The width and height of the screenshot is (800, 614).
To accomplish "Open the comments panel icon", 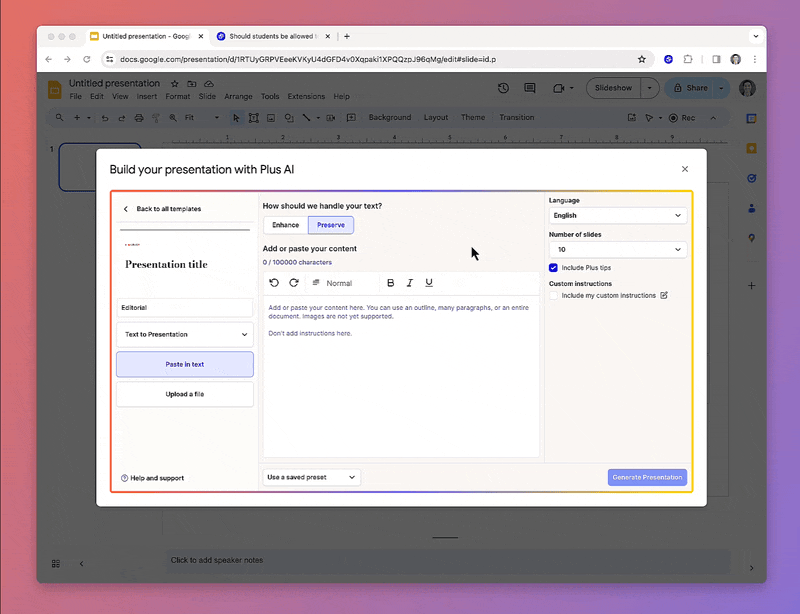I will pyautogui.click(x=530, y=88).
